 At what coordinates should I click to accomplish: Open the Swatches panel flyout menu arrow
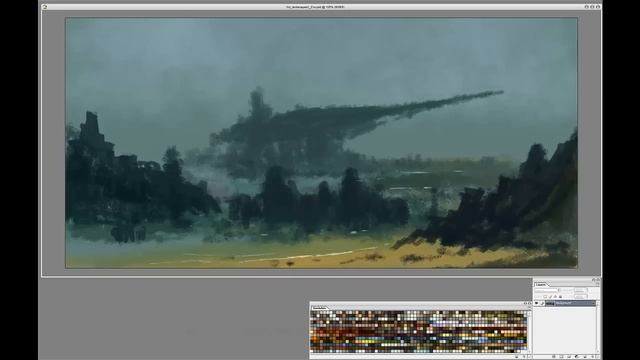pos(529,307)
